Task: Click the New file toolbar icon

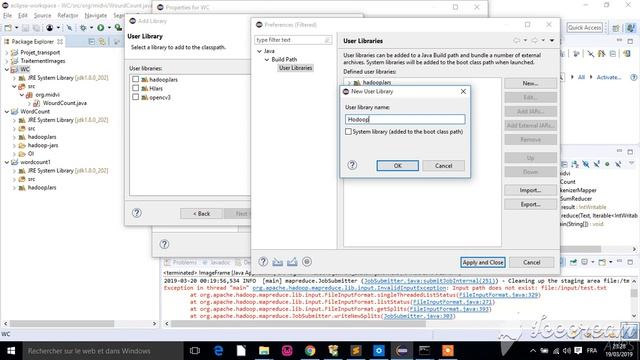Action: point(8,28)
